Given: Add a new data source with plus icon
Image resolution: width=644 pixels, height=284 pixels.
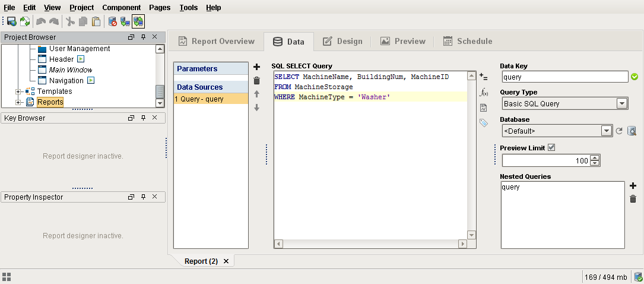Looking at the screenshot, I should tap(256, 67).
